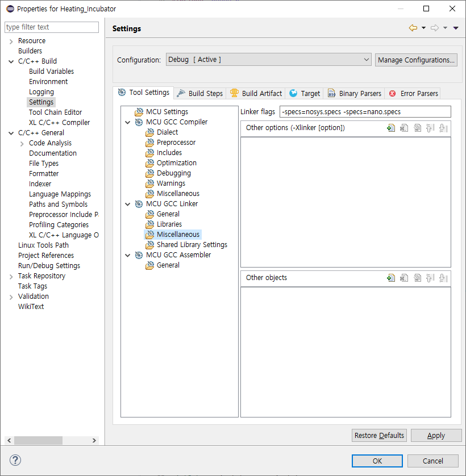Confirm with the OK button

[377, 461]
